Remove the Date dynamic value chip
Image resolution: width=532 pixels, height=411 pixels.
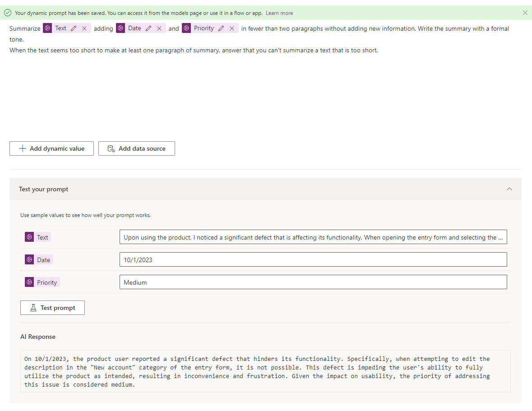coord(159,28)
